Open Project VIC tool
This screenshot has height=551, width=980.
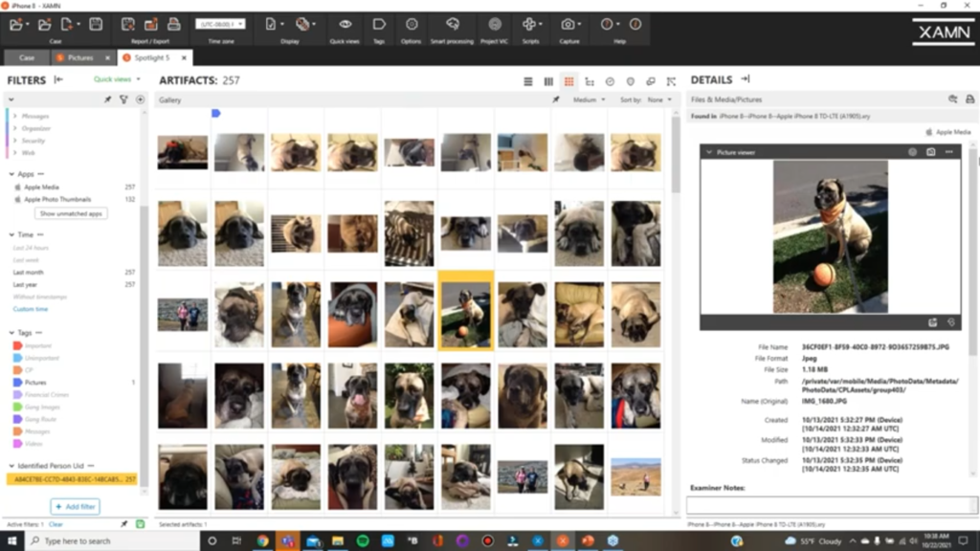(495, 24)
